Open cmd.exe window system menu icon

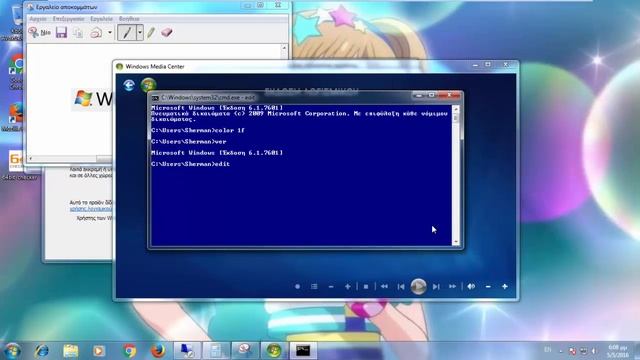tap(155, 98)
